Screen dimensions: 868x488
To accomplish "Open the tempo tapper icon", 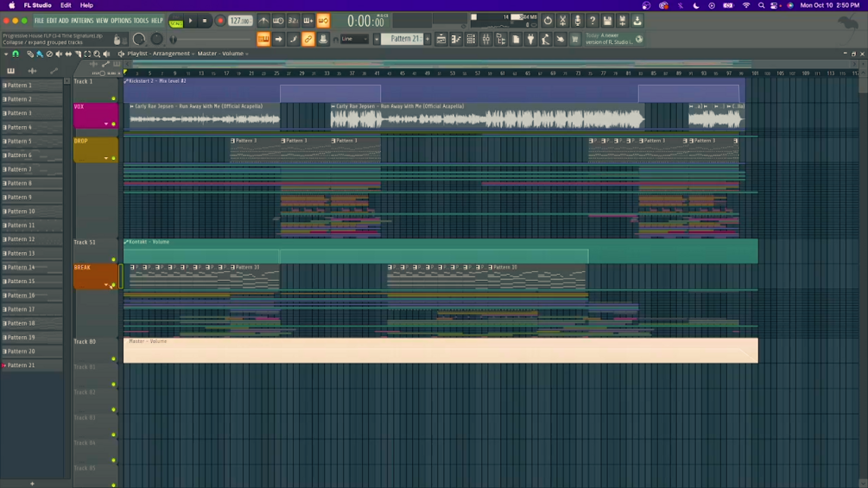I will tap(546, 39).
